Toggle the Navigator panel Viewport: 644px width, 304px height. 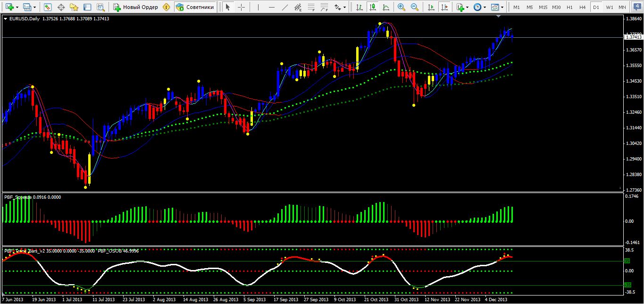click(x=74, y=7)
